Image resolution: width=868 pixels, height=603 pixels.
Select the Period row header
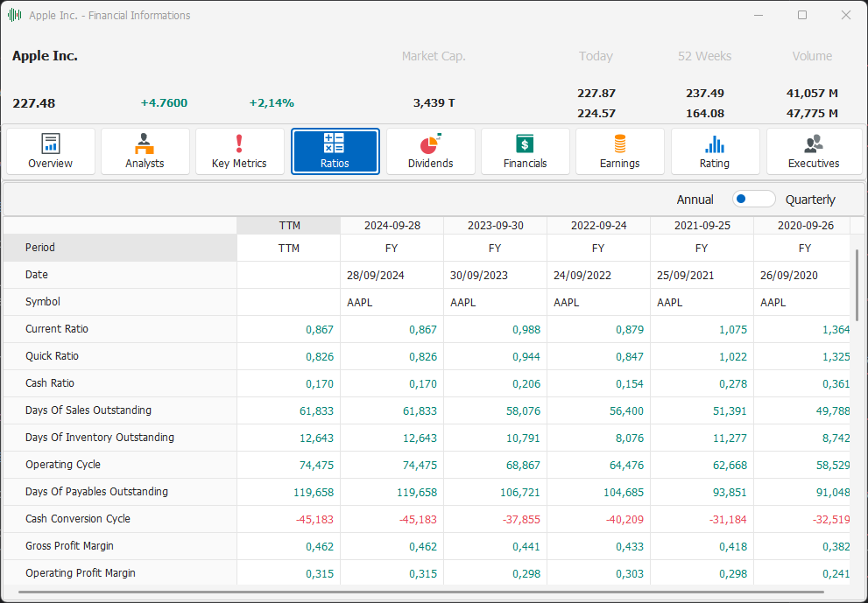click(120, 248)
